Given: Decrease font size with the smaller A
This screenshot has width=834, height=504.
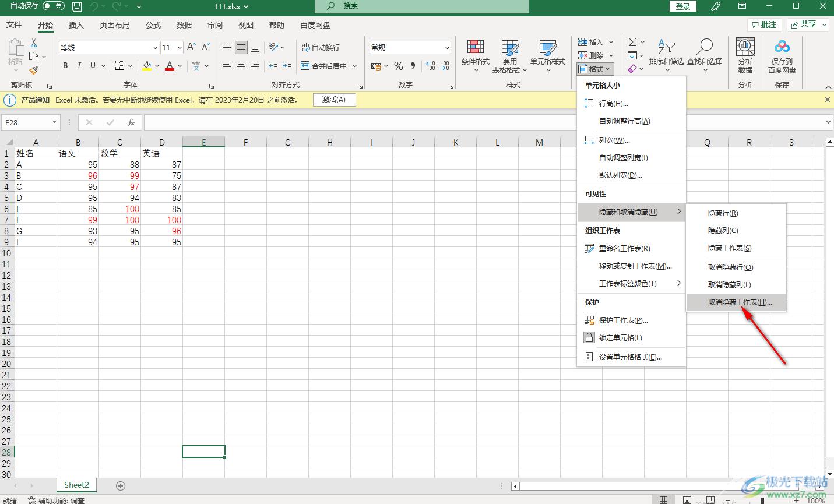Looking at the screenshot, I should [205, 47].
